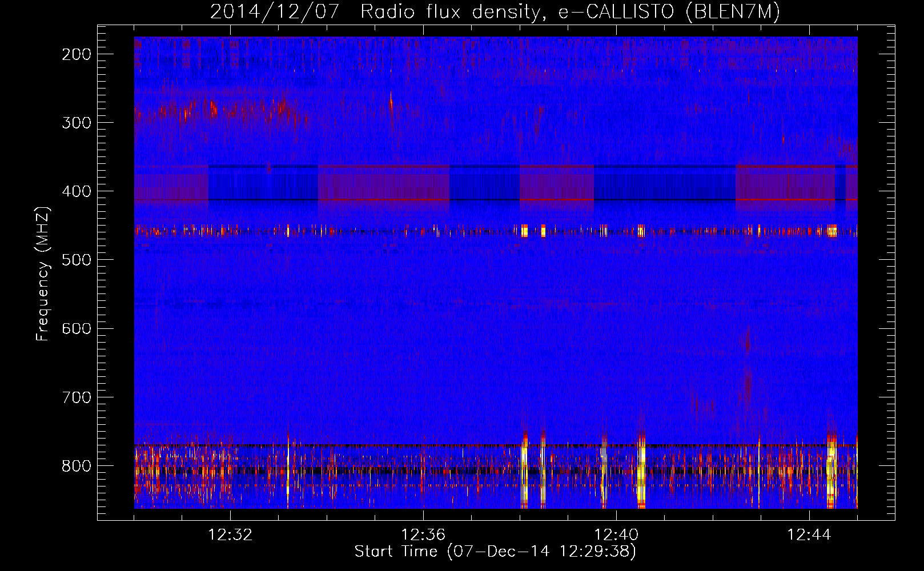This screenshot has height=571, width=924.
Task: Click the 'Start Time (07-Dec-14 12:29:38)' axis label
Action: (x=495, y=552)
